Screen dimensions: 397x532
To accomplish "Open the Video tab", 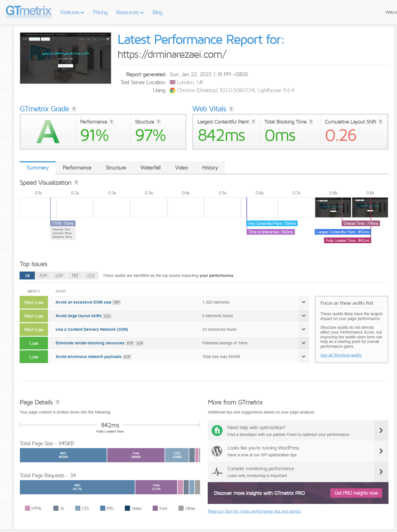I will (x=181, y=168).
